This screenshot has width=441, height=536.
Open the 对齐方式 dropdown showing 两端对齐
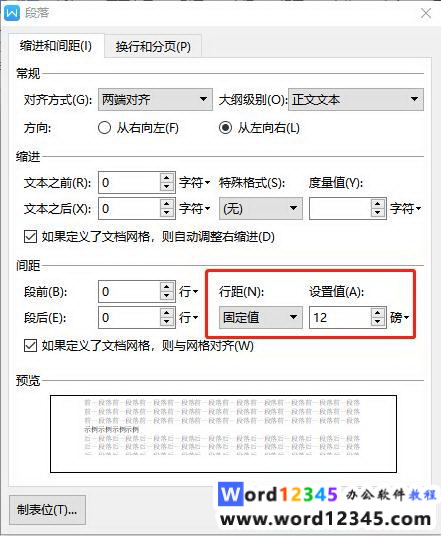pos(155,99)
